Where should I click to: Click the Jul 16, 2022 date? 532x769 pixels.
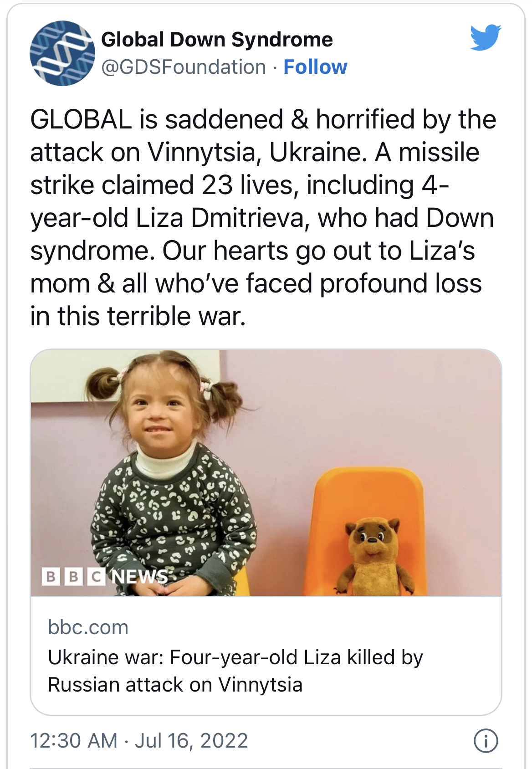[191, 741]
